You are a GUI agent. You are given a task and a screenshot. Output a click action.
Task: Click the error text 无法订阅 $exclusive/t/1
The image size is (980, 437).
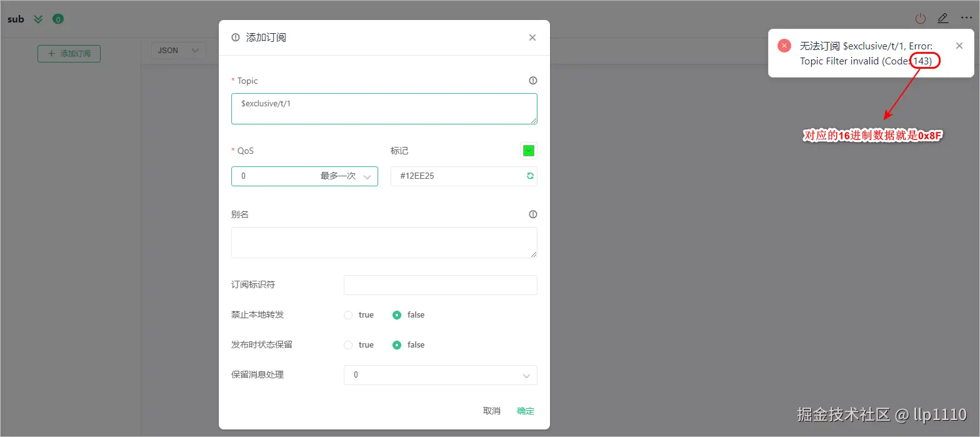pos(852,46)
